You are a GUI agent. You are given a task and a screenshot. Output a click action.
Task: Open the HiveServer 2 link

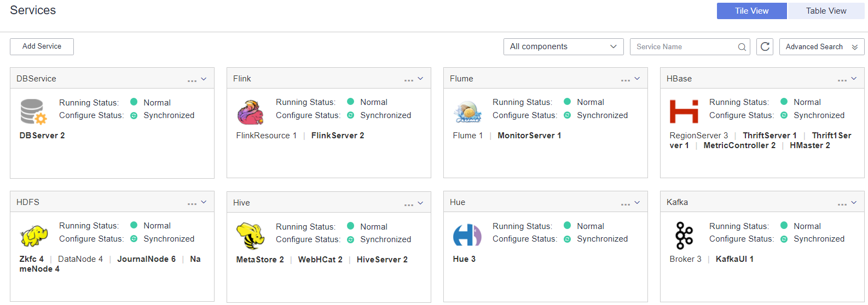[382, 260]
